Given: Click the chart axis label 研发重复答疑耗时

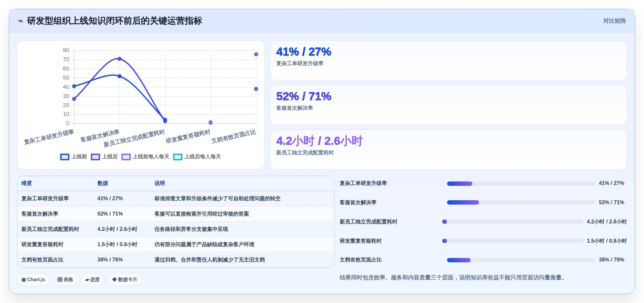Looking at the screenshot, I should 188,136.
